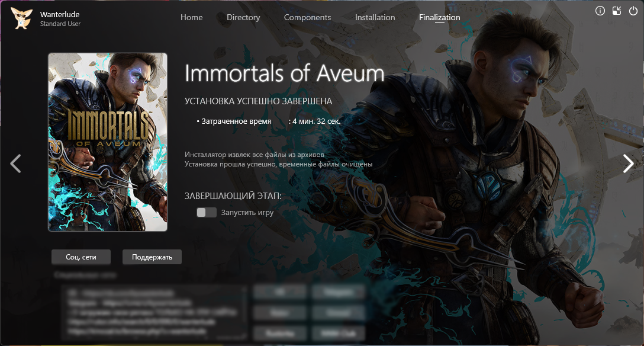Open the info circle icon
Viewport: 644px width, 346px height.
point(600,11)
